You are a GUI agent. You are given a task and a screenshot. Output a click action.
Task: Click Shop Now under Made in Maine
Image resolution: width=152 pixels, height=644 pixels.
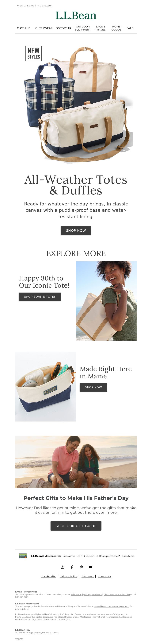coord(93,387)
